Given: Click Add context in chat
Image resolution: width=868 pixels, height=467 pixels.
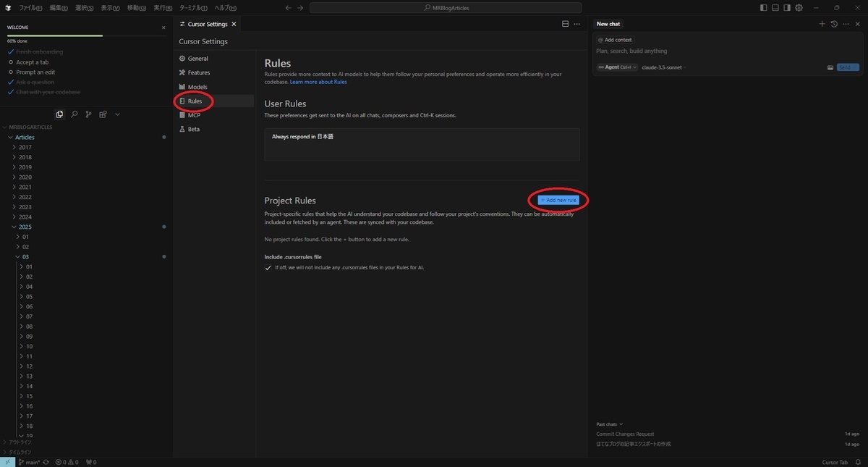Looking at the screenshot, I should pos(615,40).
